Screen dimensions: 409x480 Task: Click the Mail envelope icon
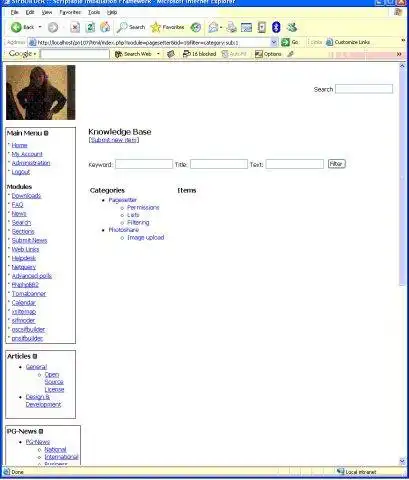[213, 27]
